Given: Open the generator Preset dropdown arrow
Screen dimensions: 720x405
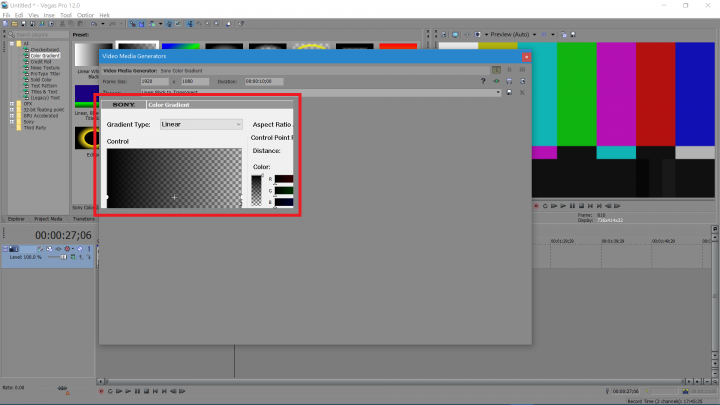Looking at the screenshot, I should (498, 92).
